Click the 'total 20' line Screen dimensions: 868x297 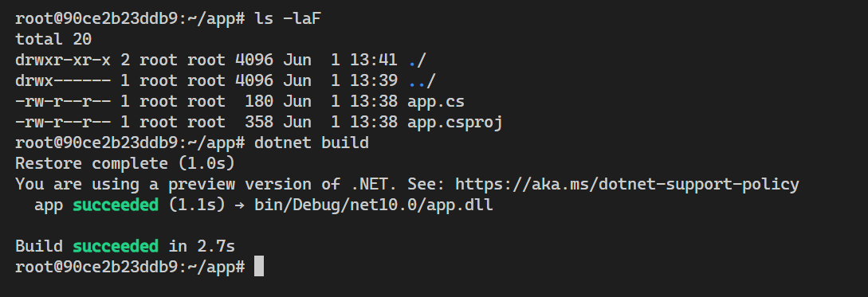53,40
